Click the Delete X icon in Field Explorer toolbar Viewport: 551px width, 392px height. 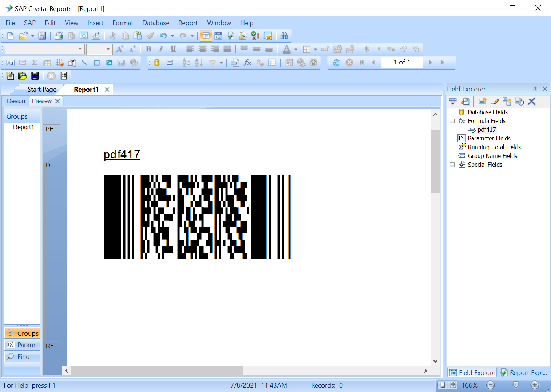[532, 102]
